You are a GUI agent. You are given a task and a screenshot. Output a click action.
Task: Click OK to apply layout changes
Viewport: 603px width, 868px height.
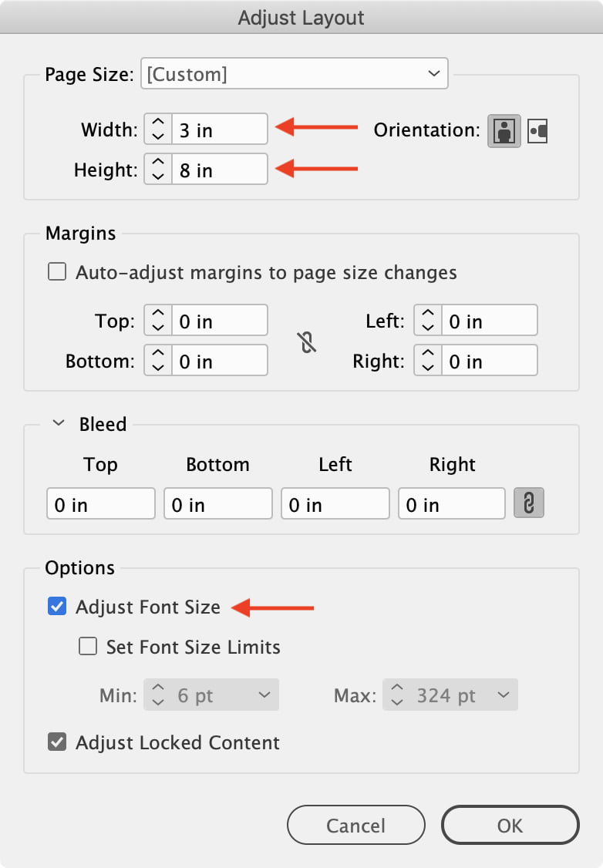pyautogui.click(x=510, y=825)
